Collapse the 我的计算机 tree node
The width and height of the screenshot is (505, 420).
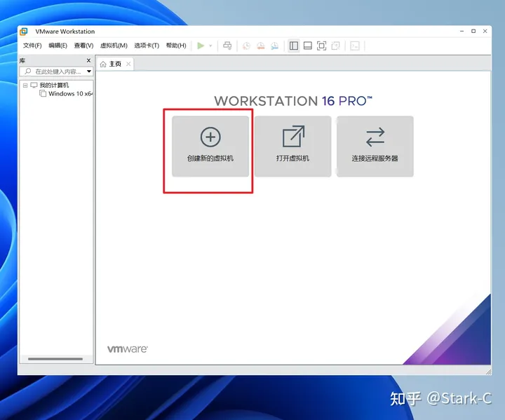tap(25, 86)
